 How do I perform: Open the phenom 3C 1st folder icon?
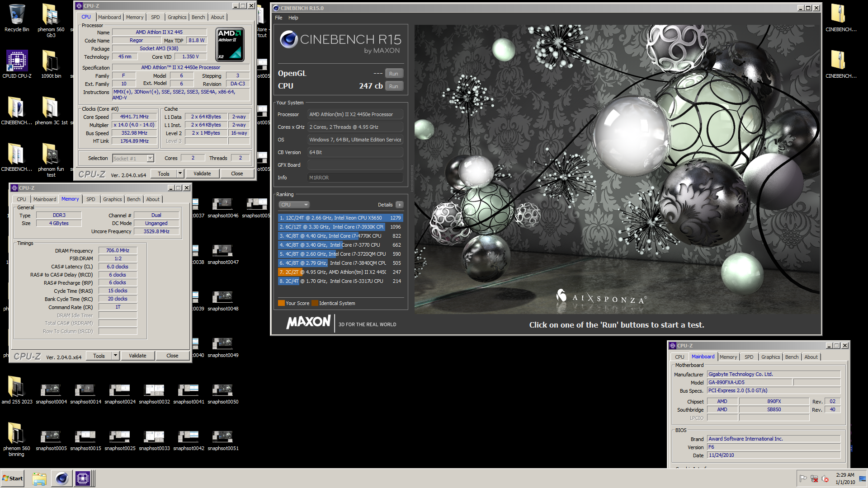51,111
